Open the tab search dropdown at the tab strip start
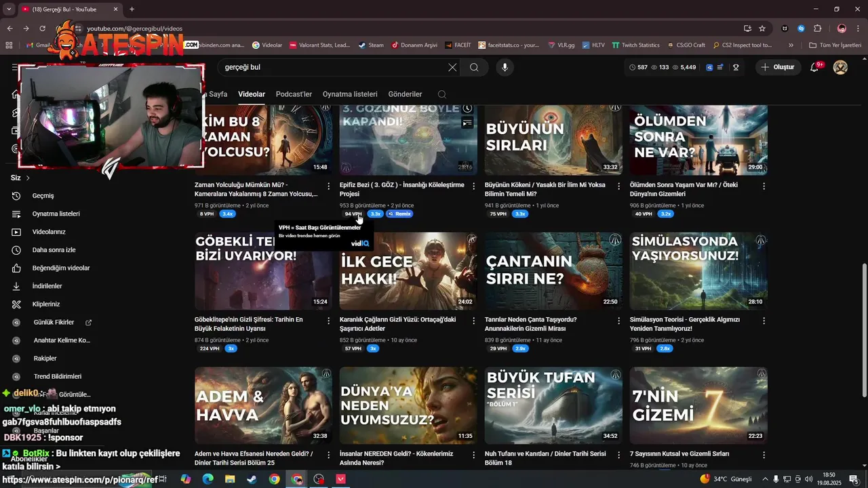868x488 pixels. (9, 9)
